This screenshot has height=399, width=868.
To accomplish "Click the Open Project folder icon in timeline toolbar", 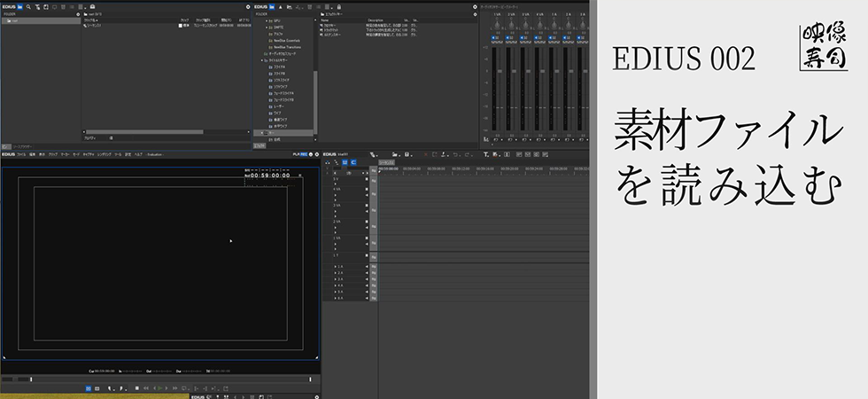I will coord(395,154).
